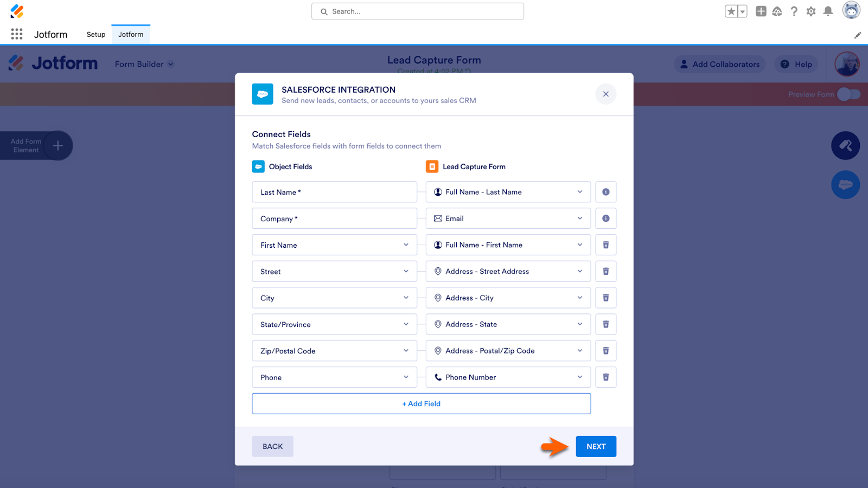Open the City object field dropdown
Image resolution: width=868 pixels, height=488 pixels.
(x=334, y=298)
